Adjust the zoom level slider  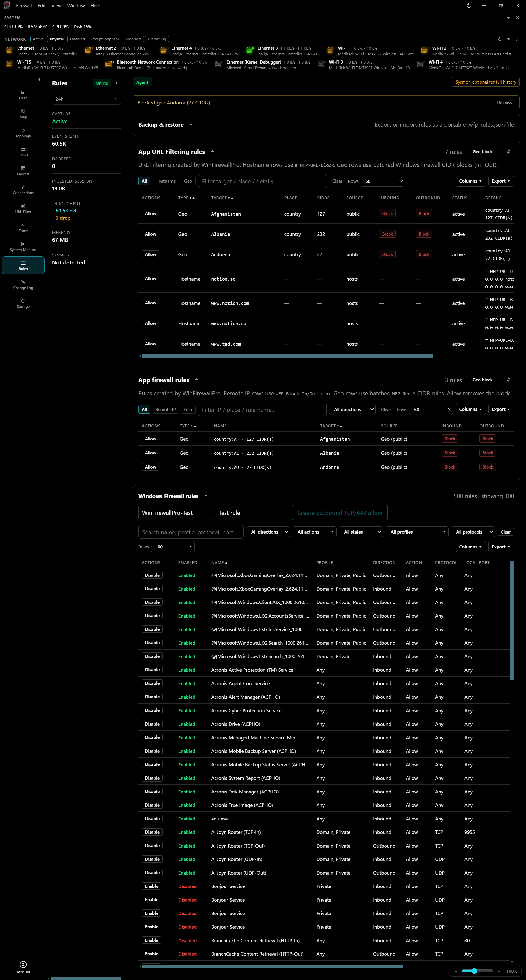click(477, 971)
